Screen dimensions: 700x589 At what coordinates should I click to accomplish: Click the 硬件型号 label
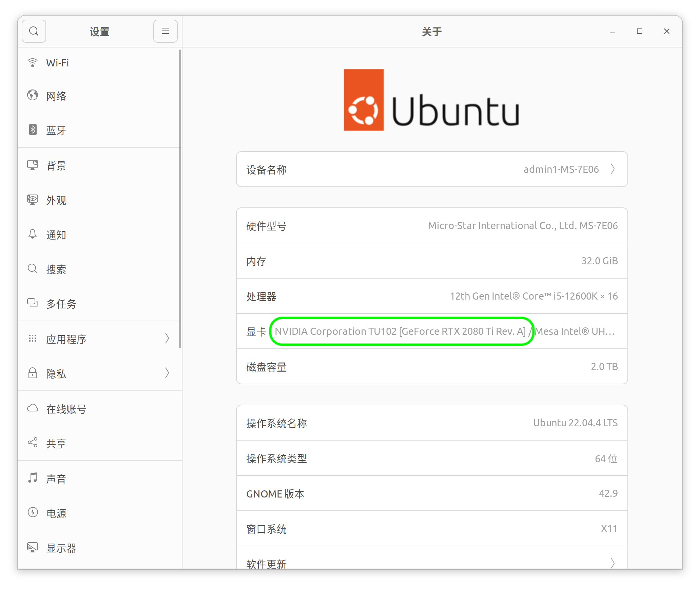(x=267, y=226)
